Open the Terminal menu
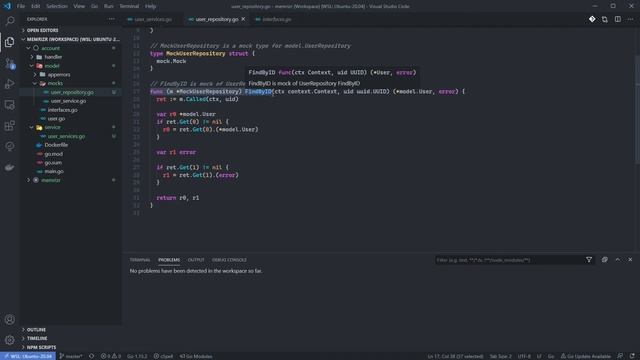 129,6
